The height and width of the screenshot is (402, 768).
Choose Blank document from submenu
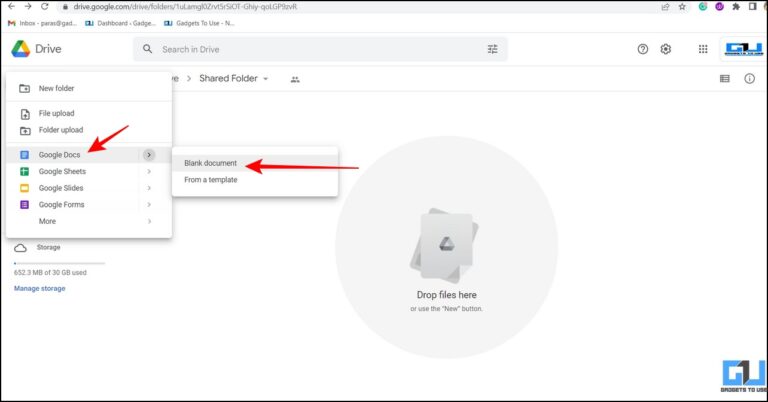pos(255,163)
